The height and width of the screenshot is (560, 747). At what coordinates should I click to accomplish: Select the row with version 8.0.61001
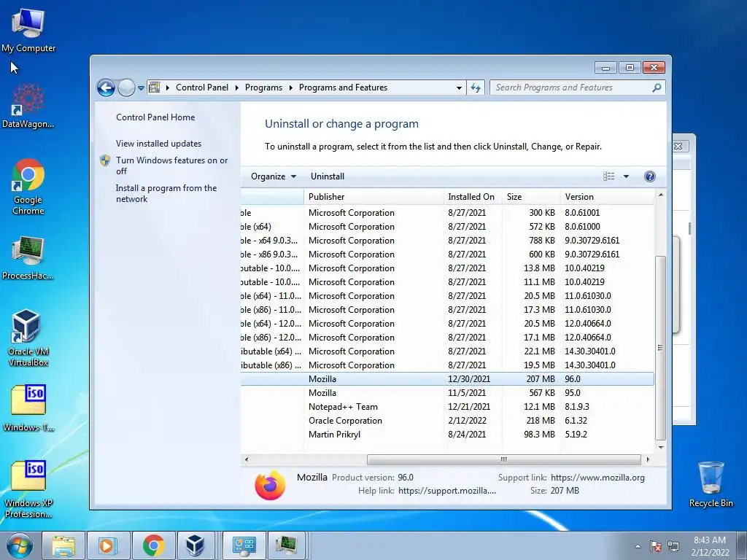click(x=447, y=213)
